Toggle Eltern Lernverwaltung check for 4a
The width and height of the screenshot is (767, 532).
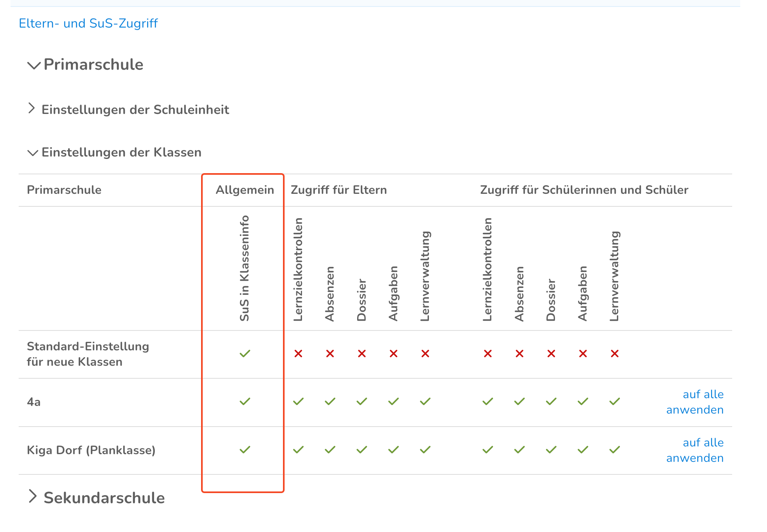tap(425, 401)
